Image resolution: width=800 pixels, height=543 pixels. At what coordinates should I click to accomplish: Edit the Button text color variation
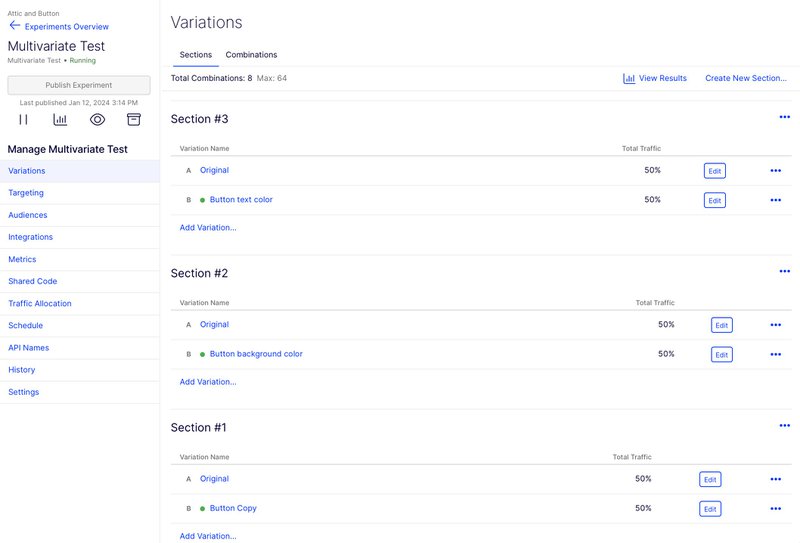[714, 200]
